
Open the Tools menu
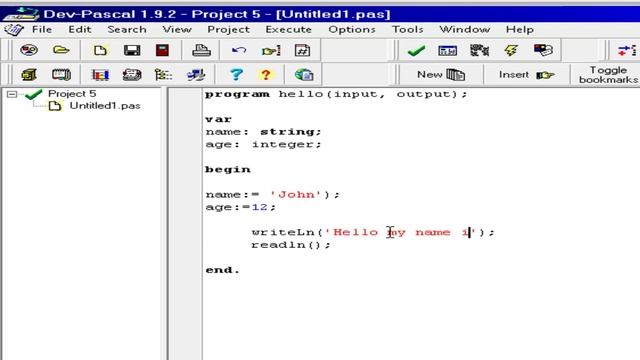pyautogui.click(x=407, y=29)
